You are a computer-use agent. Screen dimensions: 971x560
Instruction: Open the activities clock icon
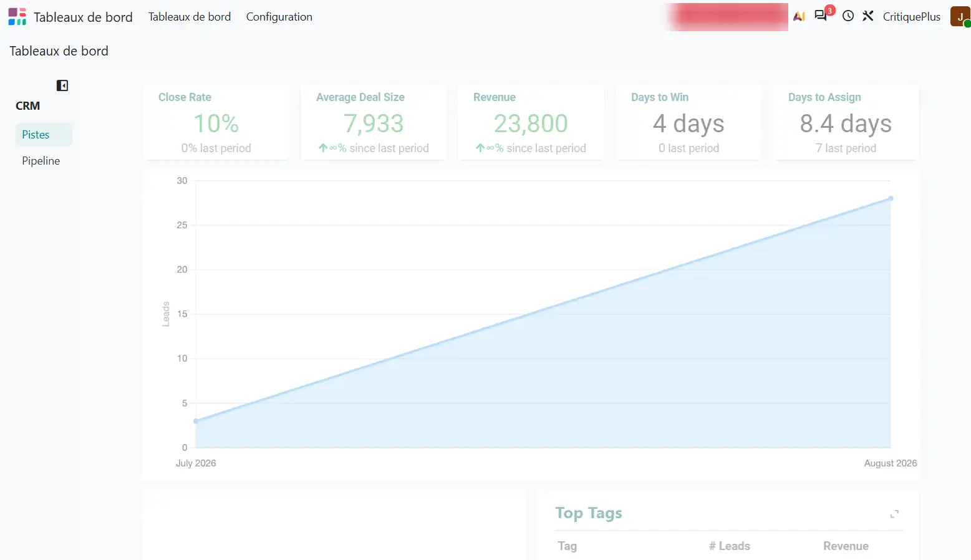click(x=848, y=16)
